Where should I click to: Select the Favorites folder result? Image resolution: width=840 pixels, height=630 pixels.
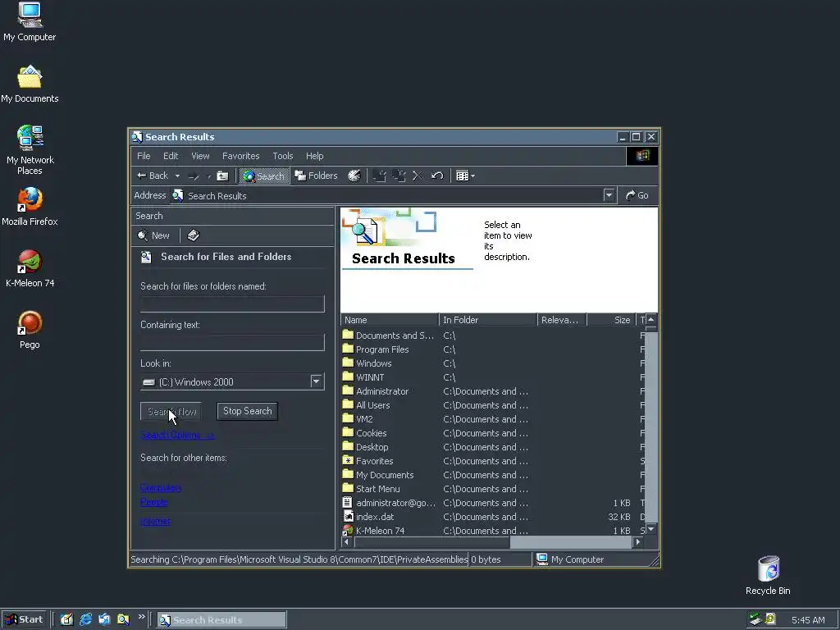(368, 461)
